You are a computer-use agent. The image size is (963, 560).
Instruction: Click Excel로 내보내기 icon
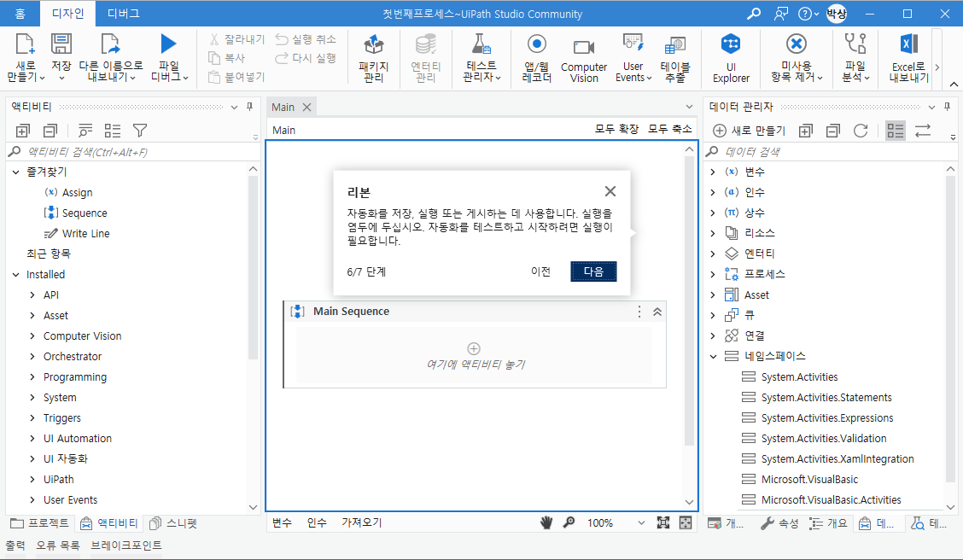coord(908,44)
